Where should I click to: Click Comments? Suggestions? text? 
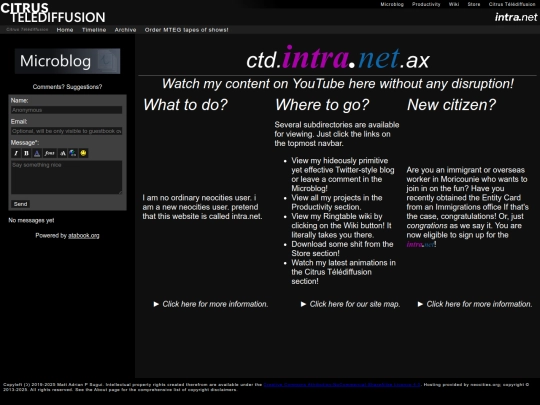[x=68, y=87]
